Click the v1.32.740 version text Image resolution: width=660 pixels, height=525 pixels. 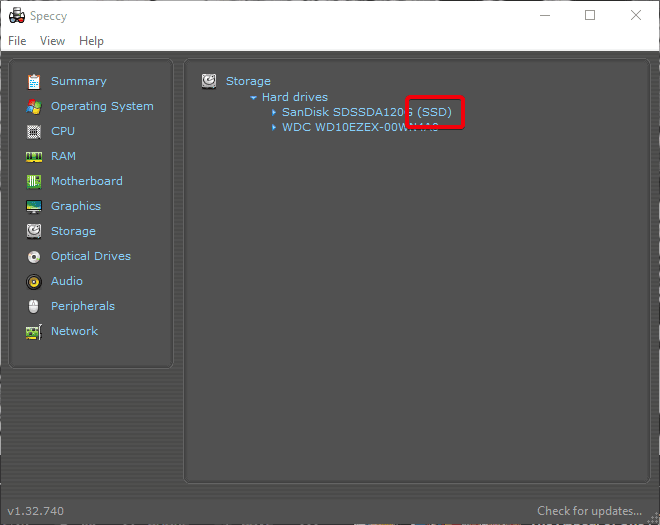coord(36,511)
